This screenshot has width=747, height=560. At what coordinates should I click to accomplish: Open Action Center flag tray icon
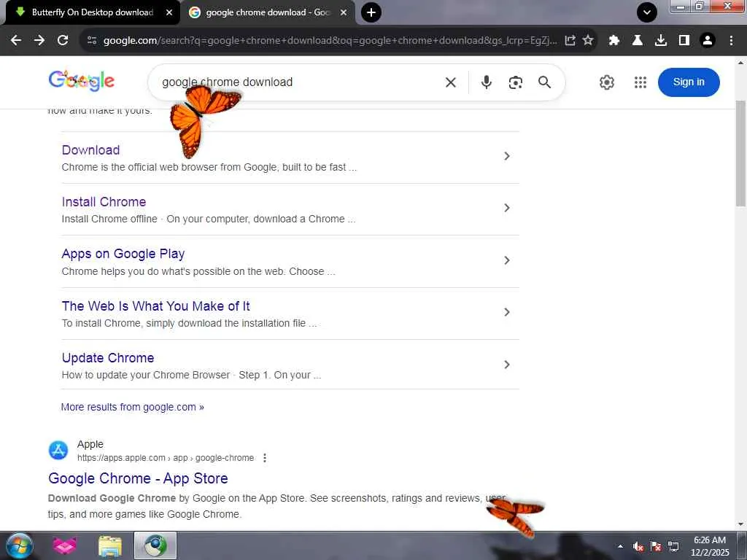[656, 547]
